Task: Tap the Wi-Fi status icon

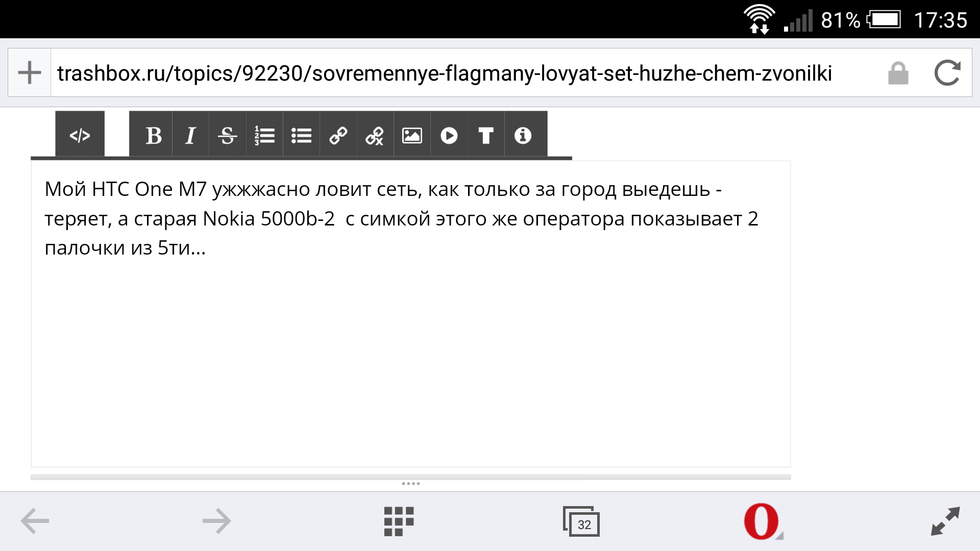Action: (x=759, y=19)
